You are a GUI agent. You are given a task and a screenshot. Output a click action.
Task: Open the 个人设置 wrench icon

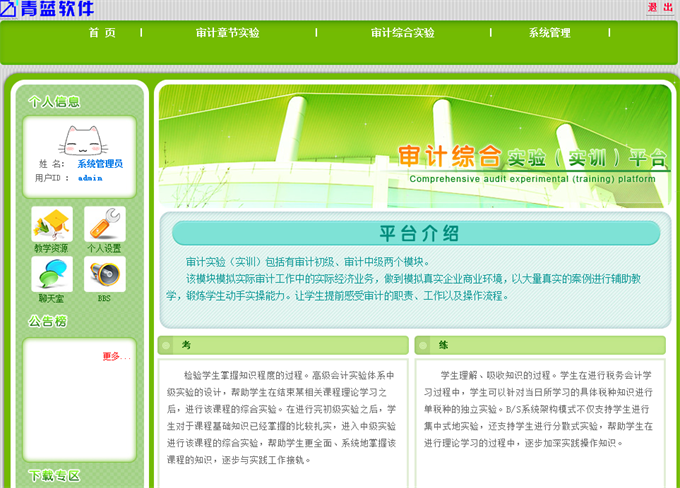[x=104, y=224]
